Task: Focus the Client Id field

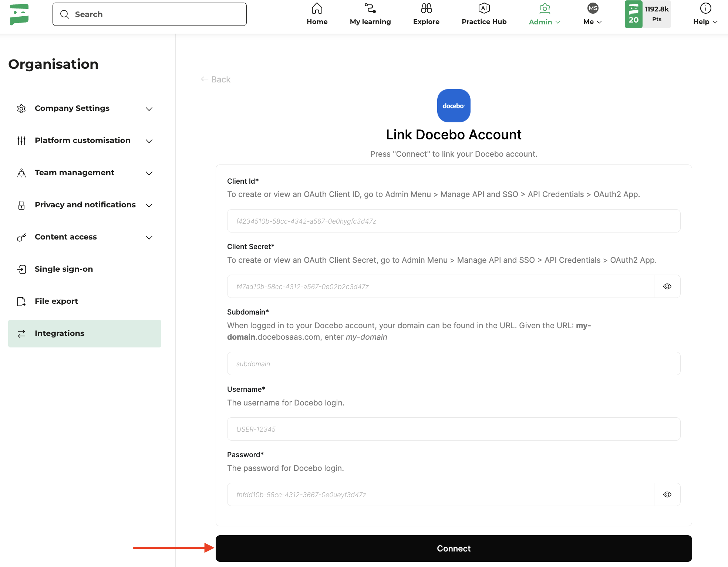Action: [454, 221]
